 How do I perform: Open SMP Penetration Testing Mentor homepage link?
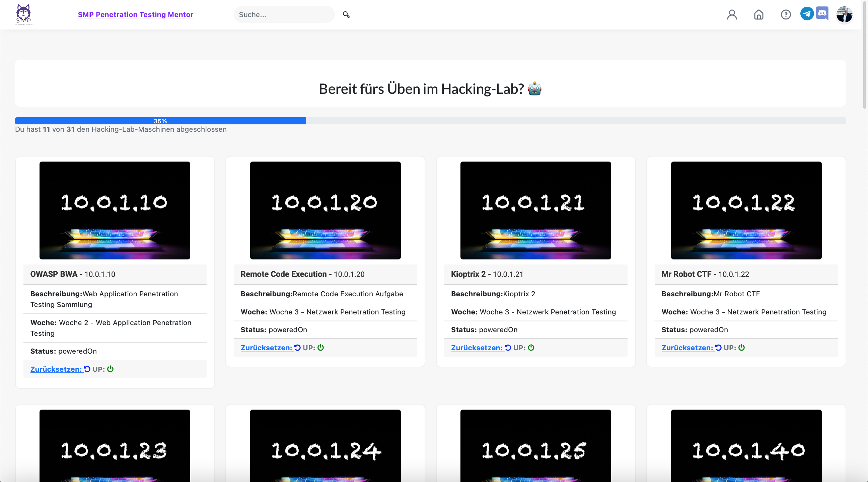tap(135, 14)
